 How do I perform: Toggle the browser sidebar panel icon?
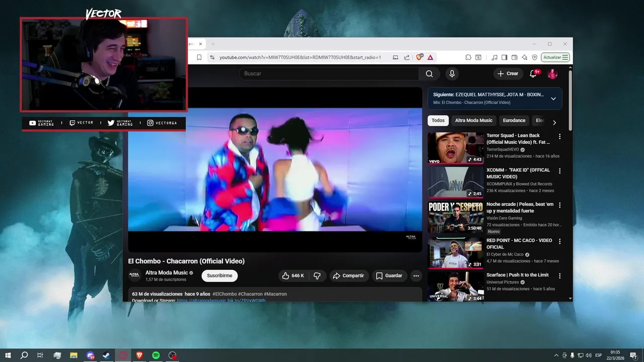(504, 57)
